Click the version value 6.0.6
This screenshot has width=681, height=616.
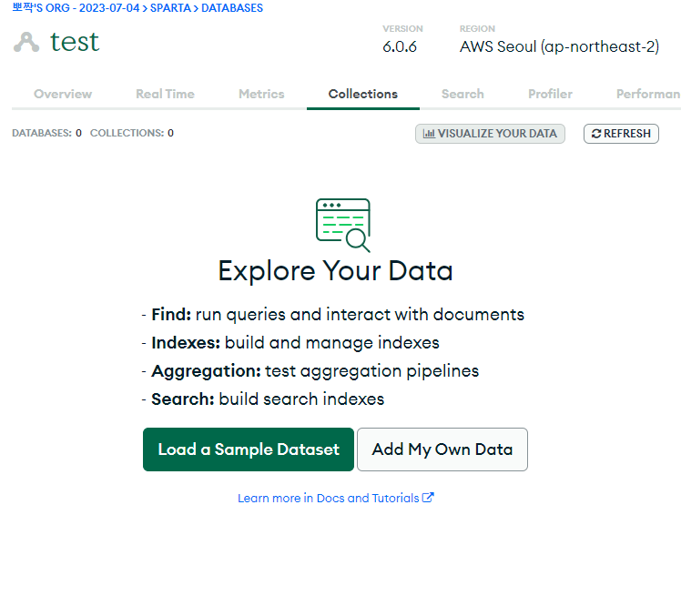400,46
